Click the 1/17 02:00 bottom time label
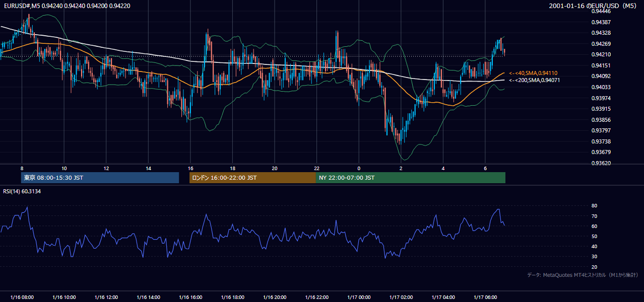This screenshot has width=644, height=302. point(401,297)
